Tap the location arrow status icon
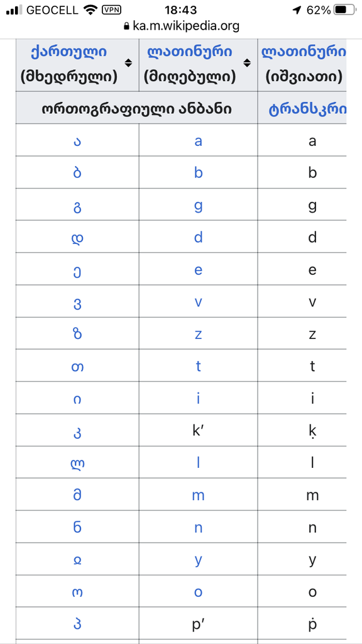This screenshot has width=362, height=644. click(297, 10)
